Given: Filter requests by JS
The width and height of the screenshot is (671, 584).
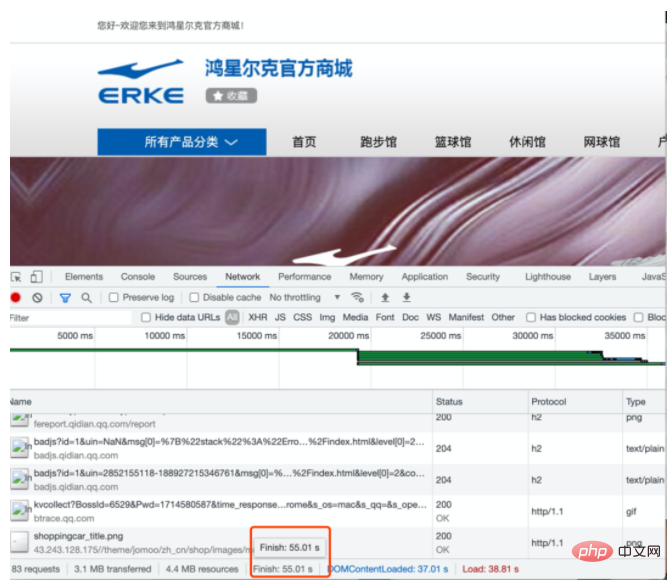Looking at the screenshot, I should (x=280, y=317).
